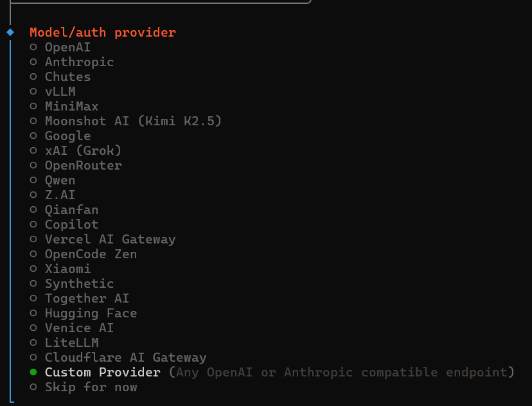Image resolution: width=532 pixels, height=406 pixels.
Task: Choose Google as the auth provider
Action: coord(67,136)
